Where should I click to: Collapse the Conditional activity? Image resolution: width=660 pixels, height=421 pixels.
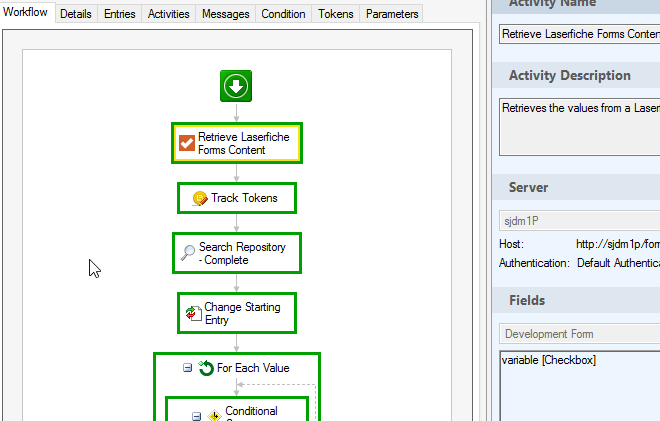[x=197, y=416]
